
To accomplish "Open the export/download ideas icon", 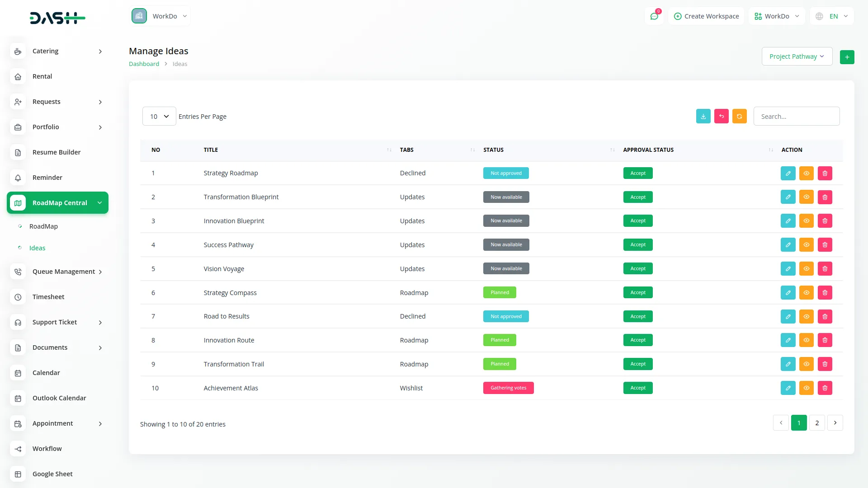I will pyautogui.click(x=703, y=116).
